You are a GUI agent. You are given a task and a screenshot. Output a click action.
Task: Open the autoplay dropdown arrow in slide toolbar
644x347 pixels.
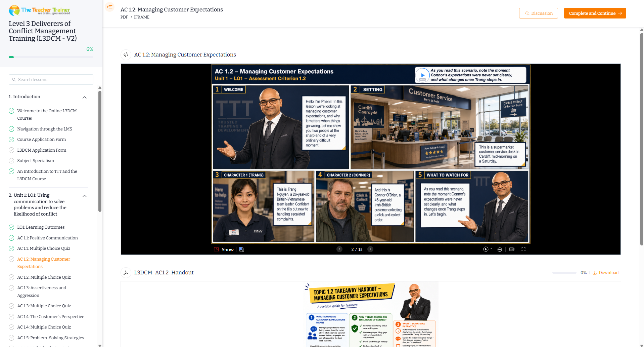[x=491, y=249]
